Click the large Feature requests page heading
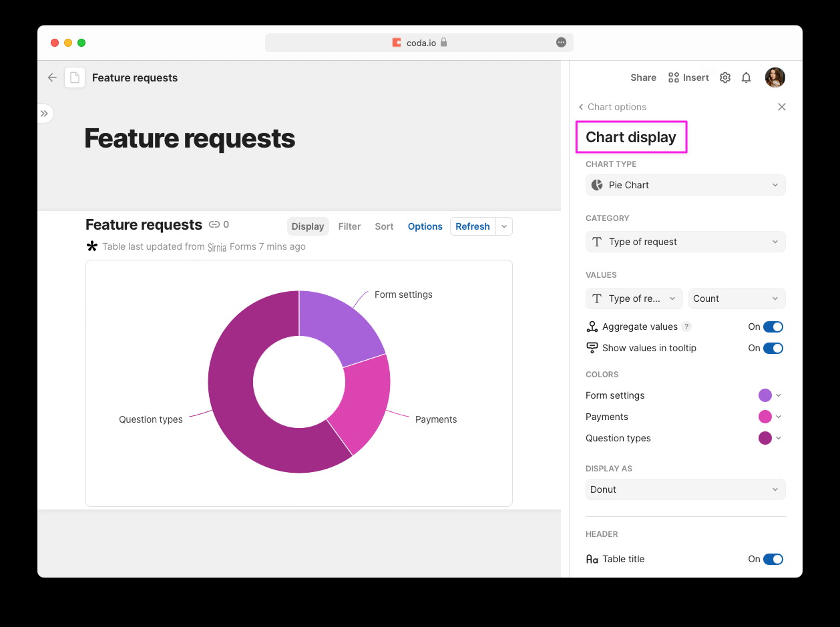The height and width of the screenshot is (627, 840). (x=190, y=138)
